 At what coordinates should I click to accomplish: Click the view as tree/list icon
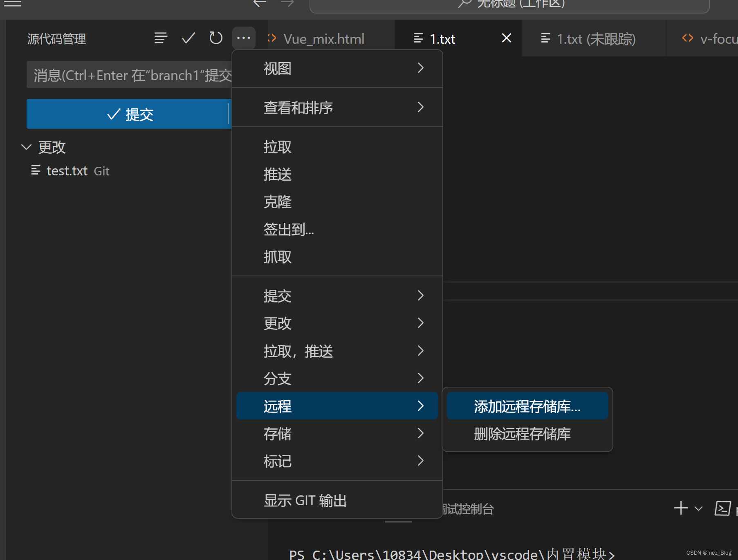coord(161,38)
